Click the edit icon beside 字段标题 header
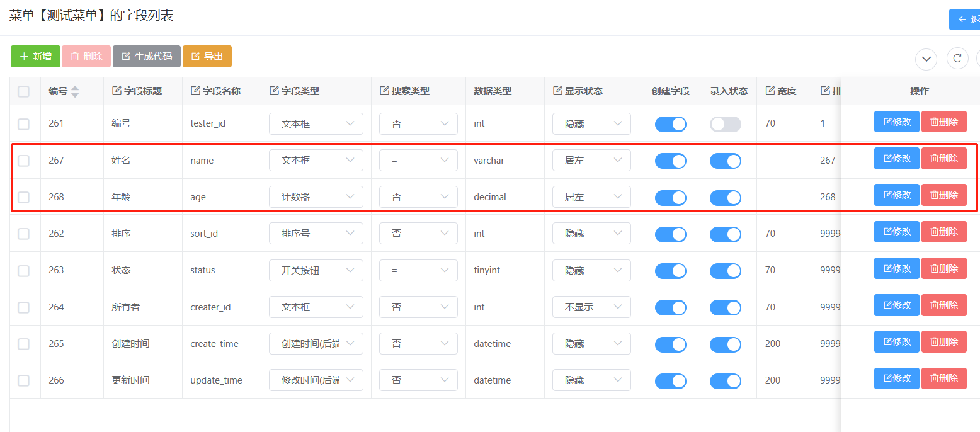980x432 pixels. point(117,91)
